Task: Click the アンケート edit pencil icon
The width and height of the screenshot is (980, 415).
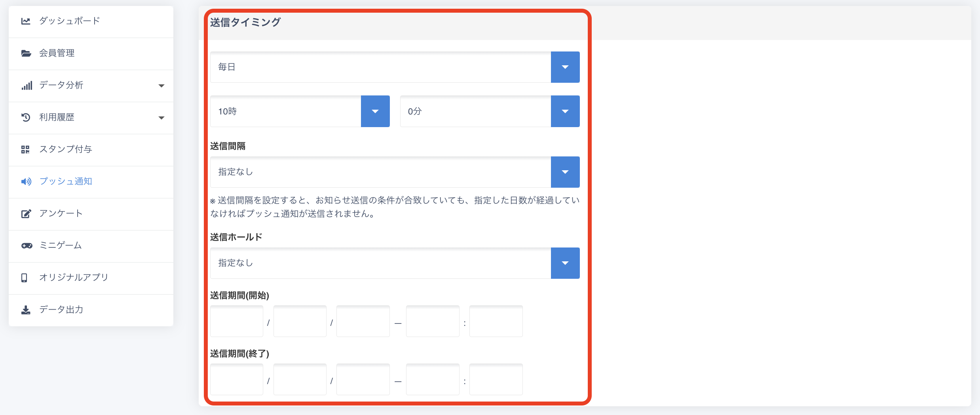Action: click(x=26, y=214)
